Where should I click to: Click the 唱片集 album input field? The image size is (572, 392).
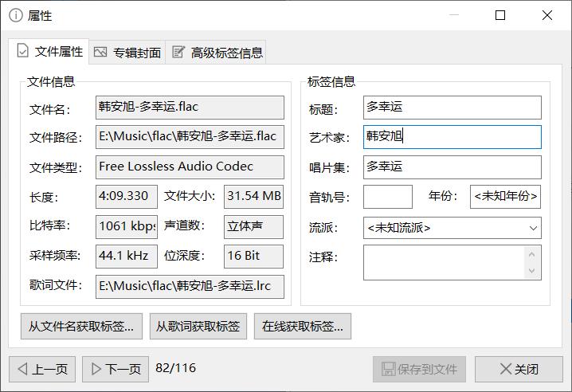(x=453, y=167)
